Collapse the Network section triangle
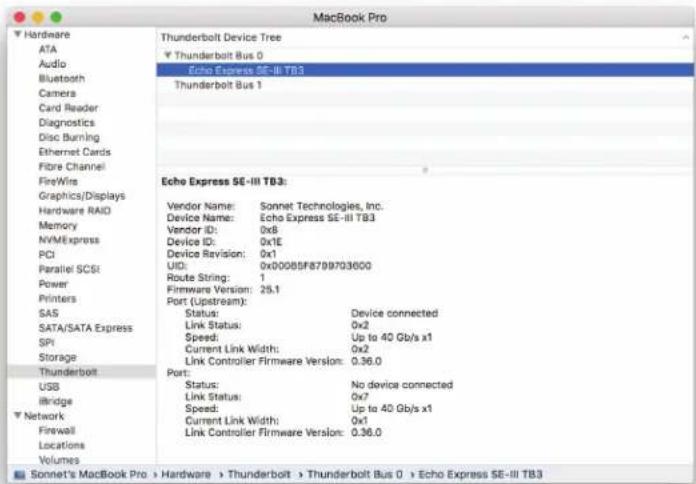The image size is (696, 484). tap(18, 416)
